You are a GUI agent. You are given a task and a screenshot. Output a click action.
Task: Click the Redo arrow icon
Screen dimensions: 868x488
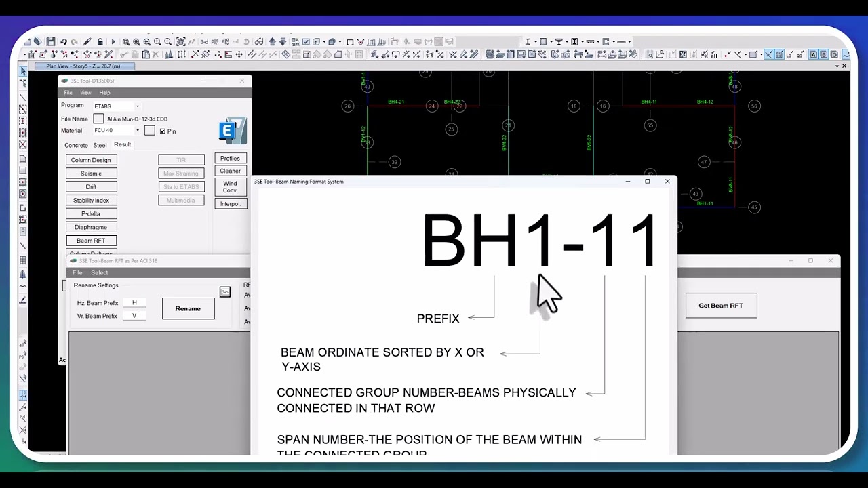click(74, 41)
